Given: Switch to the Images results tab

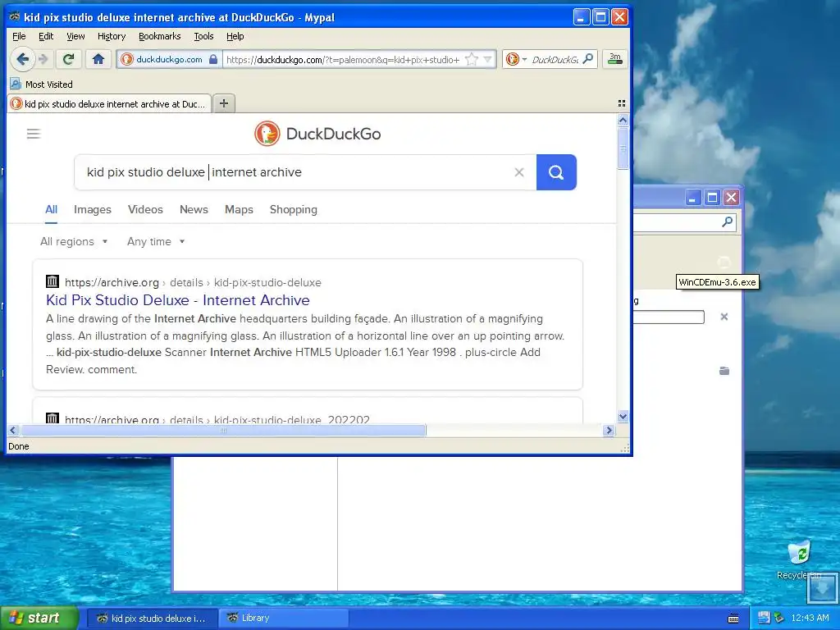Looking at the screenshot, I should pos(93,209).
